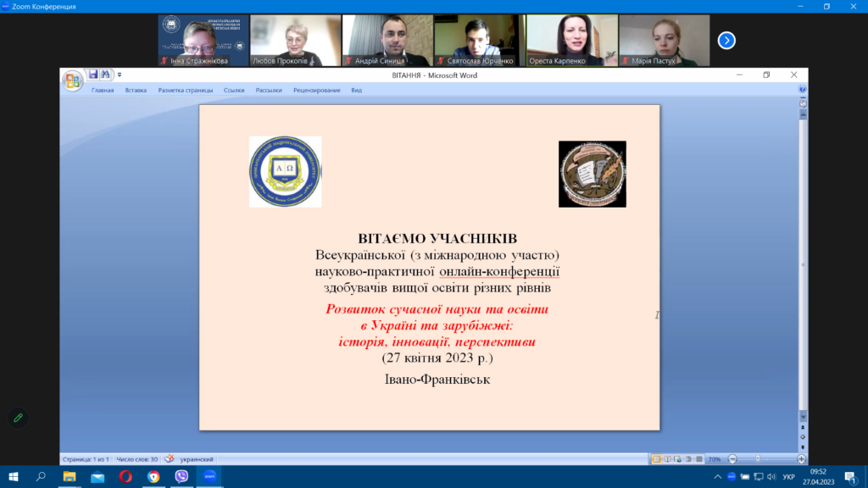The width and height of the screenshot is (868, 488).
Task: Expand the Customize Quick Access Toolbar arrow
Action: (x=120, y=75)
